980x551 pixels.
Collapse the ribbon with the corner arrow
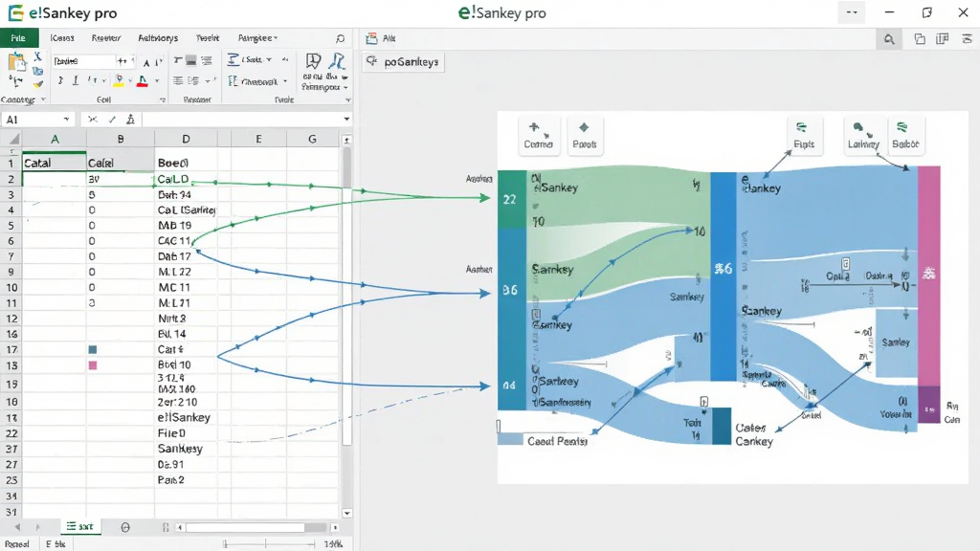[348, 99]
